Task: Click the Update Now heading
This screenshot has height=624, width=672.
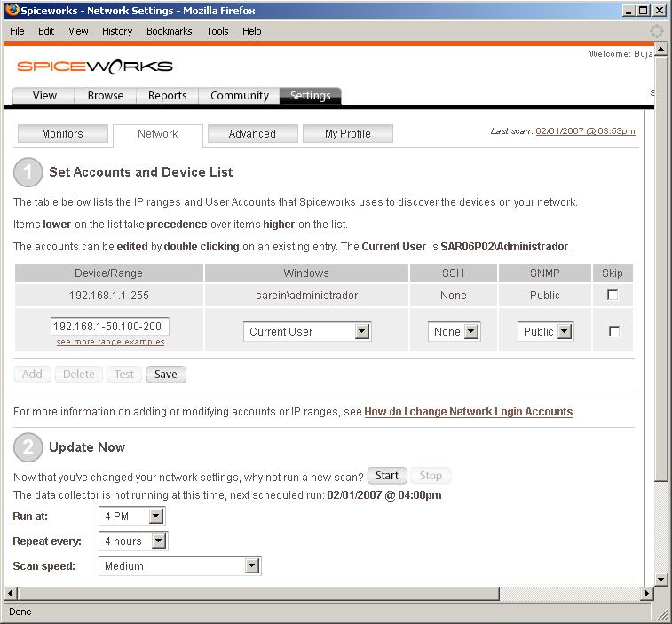Action: [x=87, y=447]
